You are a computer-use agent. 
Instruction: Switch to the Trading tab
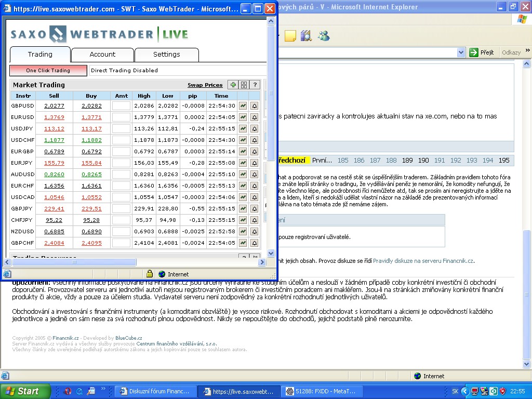click(40, 54)
